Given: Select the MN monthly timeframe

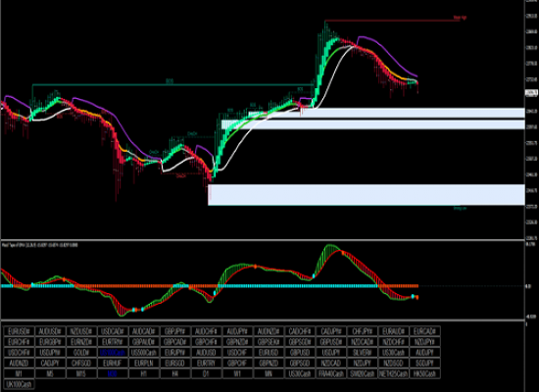Looking at the screenshot, I should [x=269, y=373].
